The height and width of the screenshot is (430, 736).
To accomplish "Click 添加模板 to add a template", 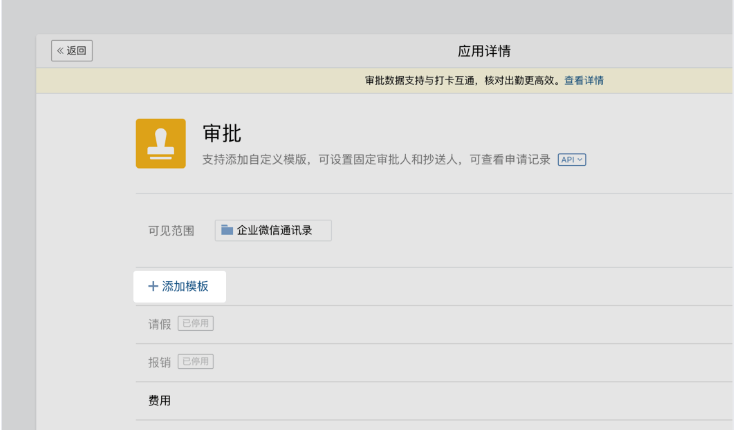I will [x=179, y=286].
